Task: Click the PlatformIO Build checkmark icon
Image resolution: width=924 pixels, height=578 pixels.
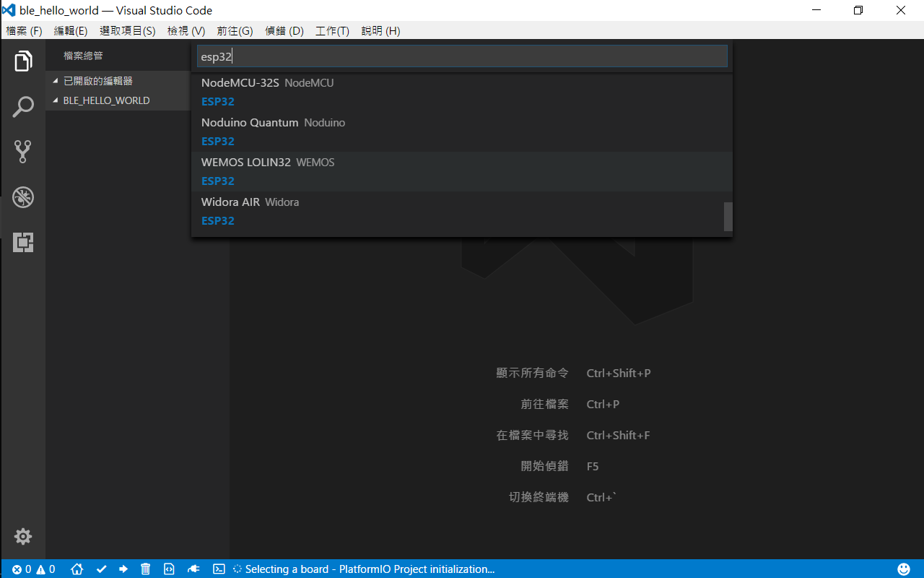Action: [100, 569]
